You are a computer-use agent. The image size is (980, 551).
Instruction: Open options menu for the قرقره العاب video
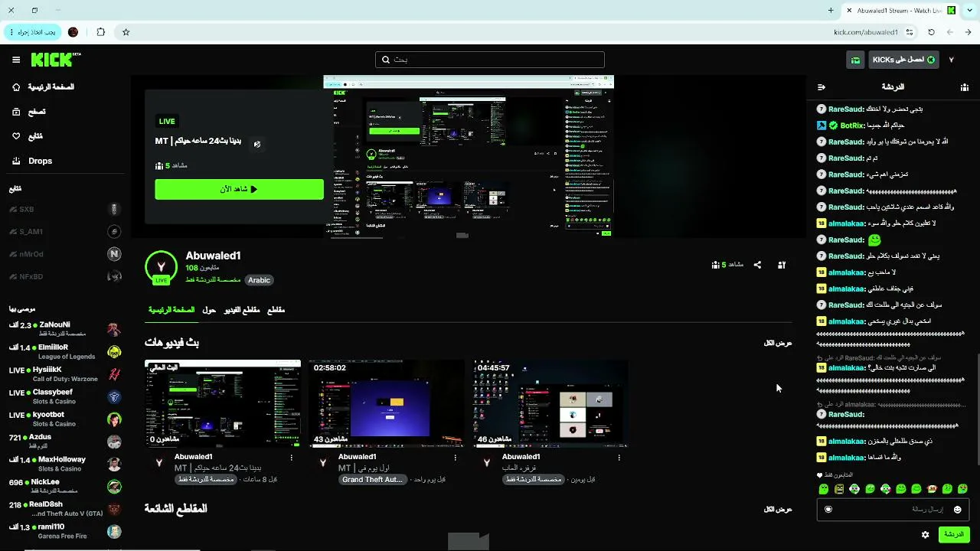pos(619,458)
